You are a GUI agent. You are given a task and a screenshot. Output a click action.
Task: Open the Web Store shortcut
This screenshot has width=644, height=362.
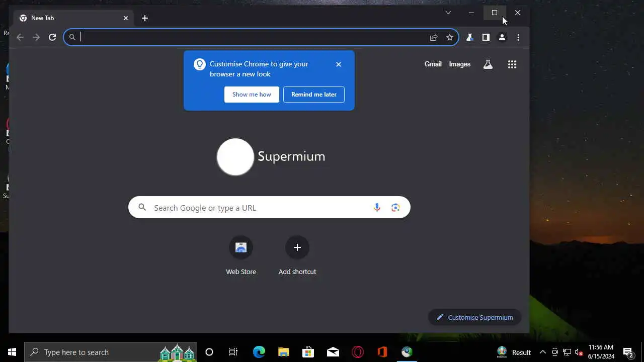[x=241, y=256]
